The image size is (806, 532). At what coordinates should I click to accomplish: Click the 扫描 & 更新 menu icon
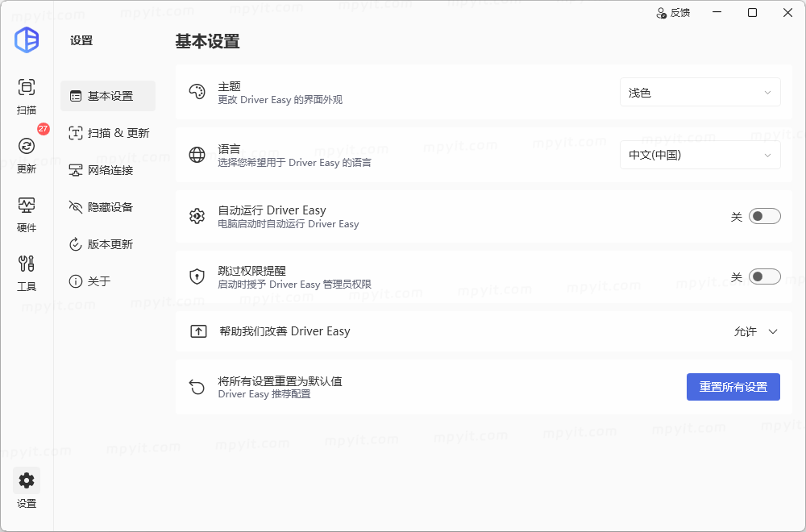tap(76, 133)
